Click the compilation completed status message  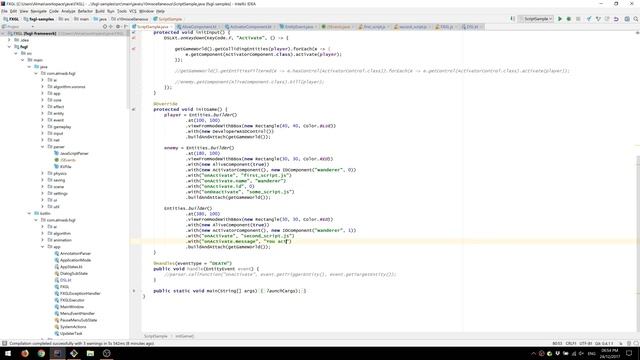[82, 343]
